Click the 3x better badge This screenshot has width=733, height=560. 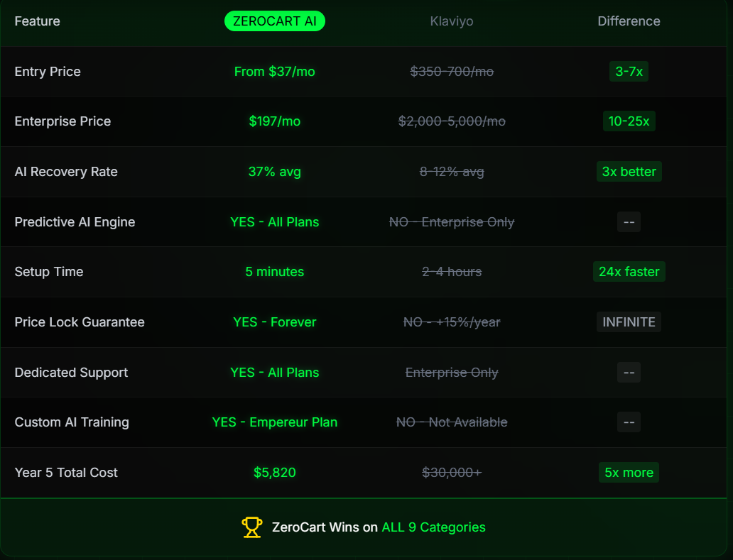click(x=629, y=172)
